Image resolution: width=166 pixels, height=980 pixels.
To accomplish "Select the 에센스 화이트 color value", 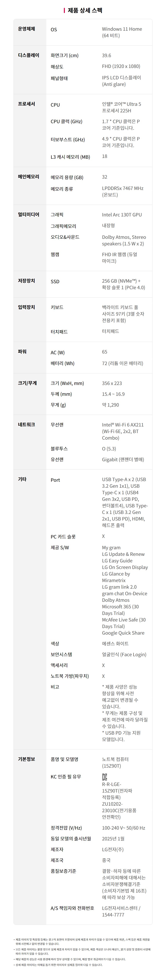I will coord(115,644).
